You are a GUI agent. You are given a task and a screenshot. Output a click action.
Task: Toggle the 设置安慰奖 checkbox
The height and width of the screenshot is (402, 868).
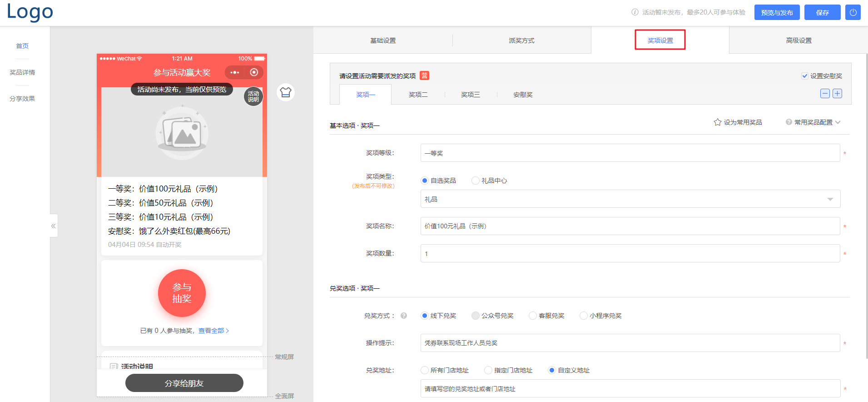coord(804,76)
